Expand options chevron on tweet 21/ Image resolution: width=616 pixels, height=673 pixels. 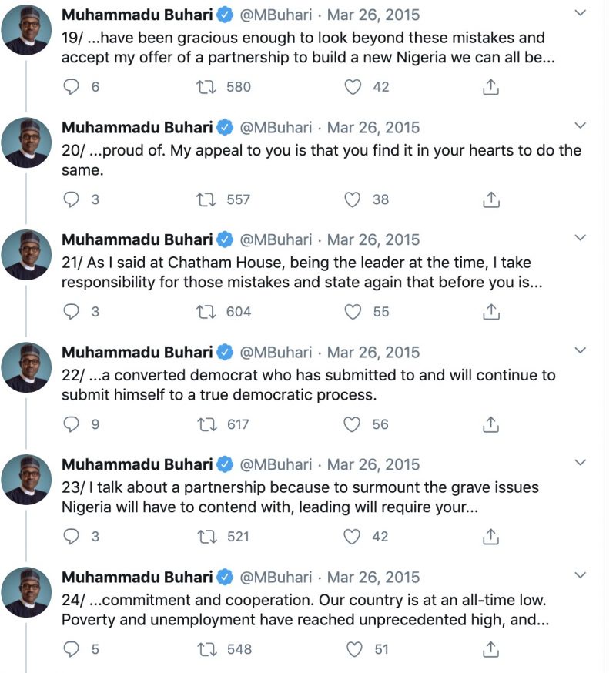pos(580,238)
